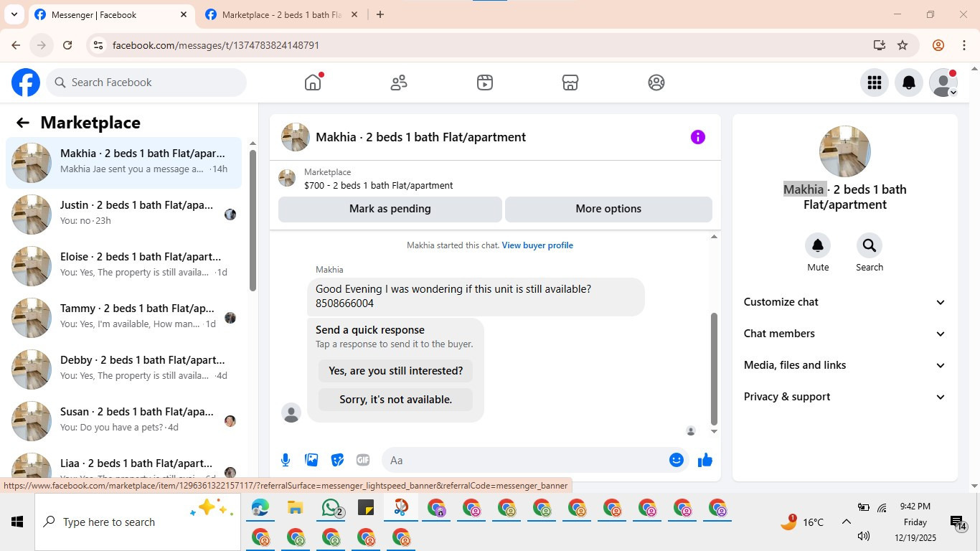The width and height of the screenshot is (980, 551).
Task: Open Marketplace storefront icon in top nav
Action: (570, 83)
